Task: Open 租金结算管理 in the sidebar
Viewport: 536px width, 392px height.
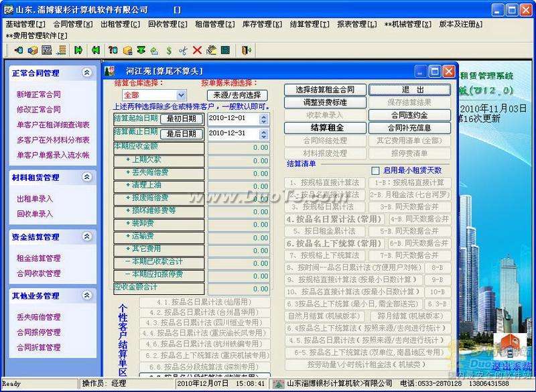Action: click(39, 258)
